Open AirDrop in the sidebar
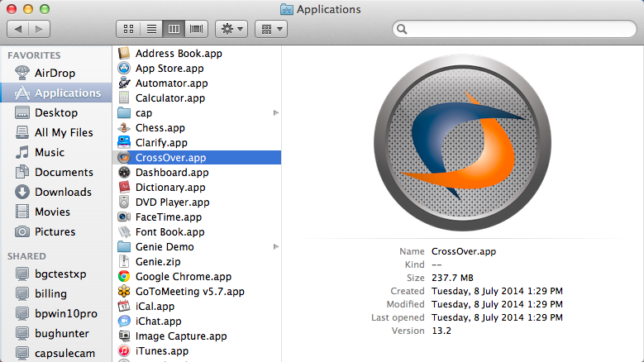644x362 pixels. coord(56,73)
